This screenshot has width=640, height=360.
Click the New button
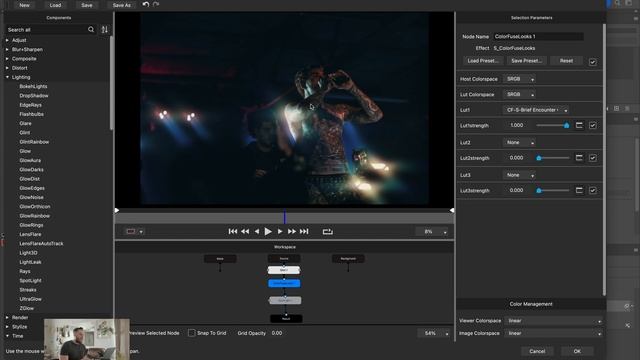click(x=24, y=5)
